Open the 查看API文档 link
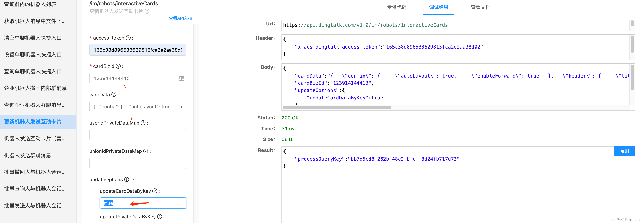Screen dimensions: 644x223 click(181, 18)
